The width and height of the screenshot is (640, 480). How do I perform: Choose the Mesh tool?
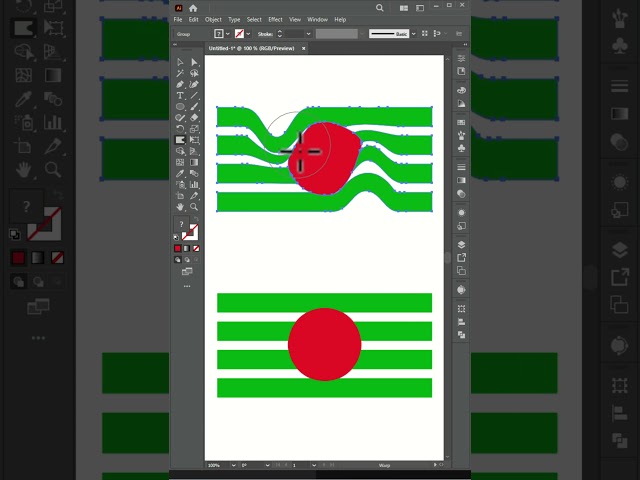coord(180,162)
